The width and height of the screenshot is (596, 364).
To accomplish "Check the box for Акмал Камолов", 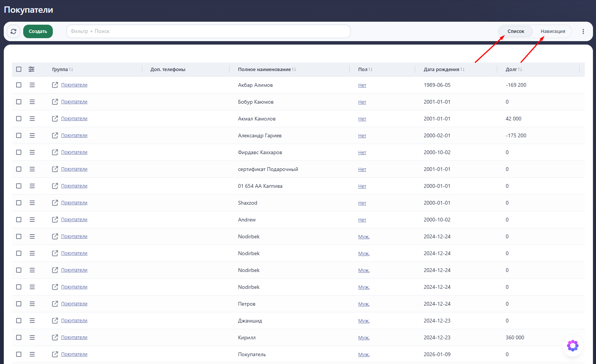I will click(19, 119).
